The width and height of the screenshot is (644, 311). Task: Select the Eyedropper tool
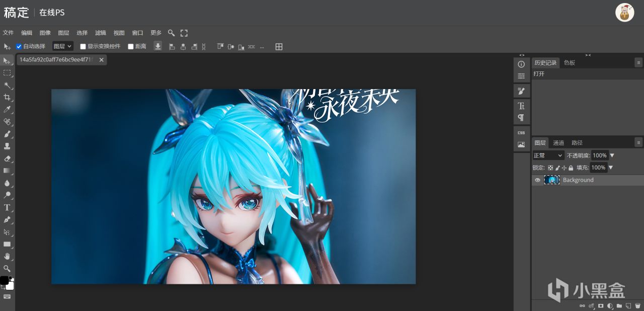pos(7,109)
